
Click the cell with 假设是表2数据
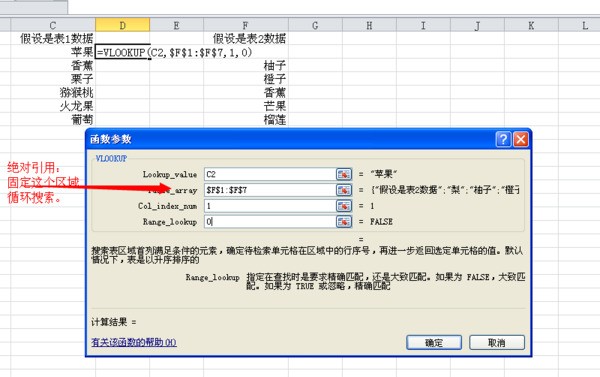pyautogui.click(x=246, y=38)
